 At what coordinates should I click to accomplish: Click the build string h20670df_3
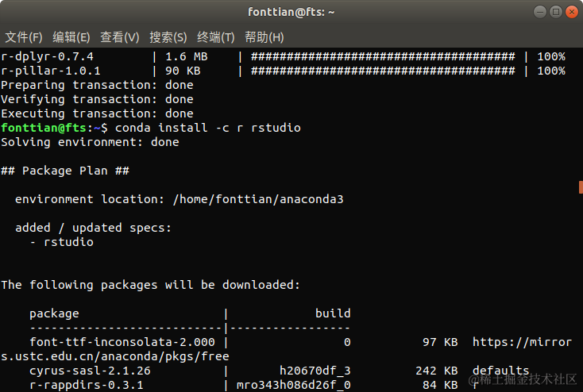point(315,371)
